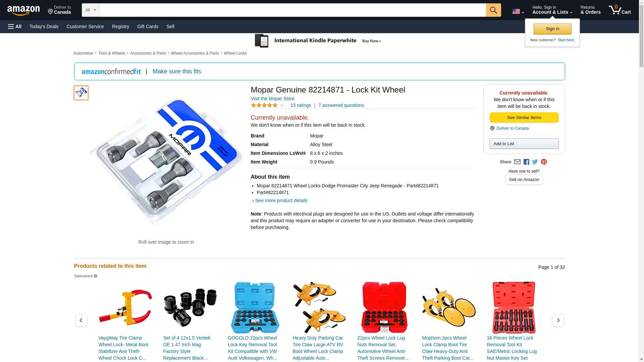Share product on Facebook icon
The height and width of the screenshot is (362, 644).
click(x=526, y=162)
